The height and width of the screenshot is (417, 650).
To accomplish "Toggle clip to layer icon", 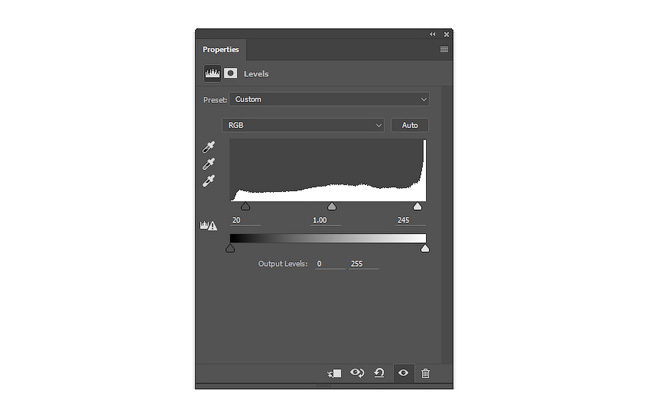I will click(335, 373).
